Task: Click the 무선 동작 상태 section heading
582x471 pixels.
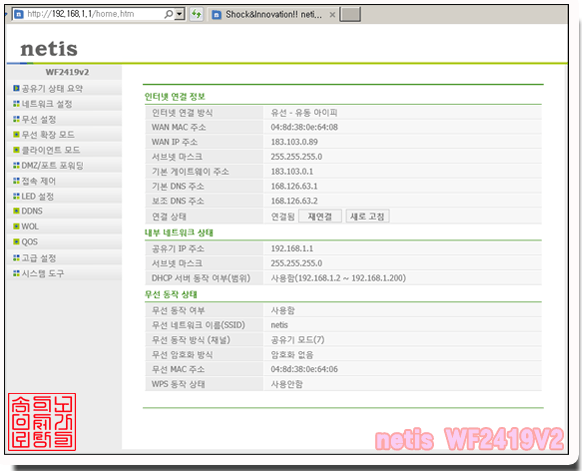Action: pos(171,295)
